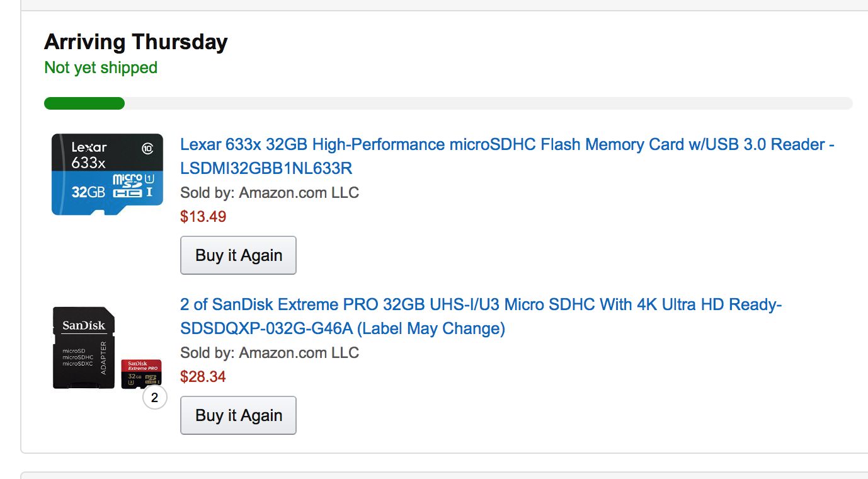Click the Lexar 633x logo on the card image
The width and height of the screenshot is (868, 479).
89,155
